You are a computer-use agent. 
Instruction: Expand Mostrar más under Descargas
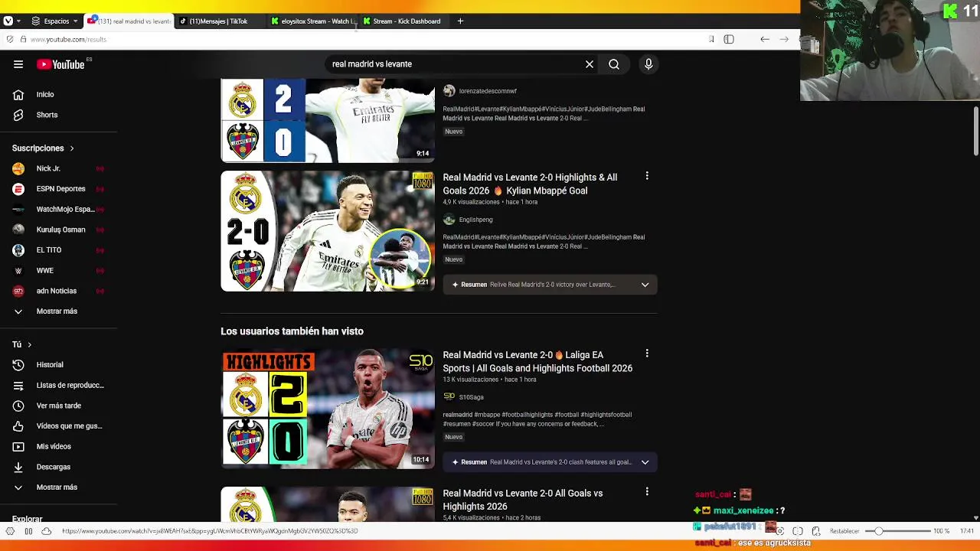click(x=58, y=487)
